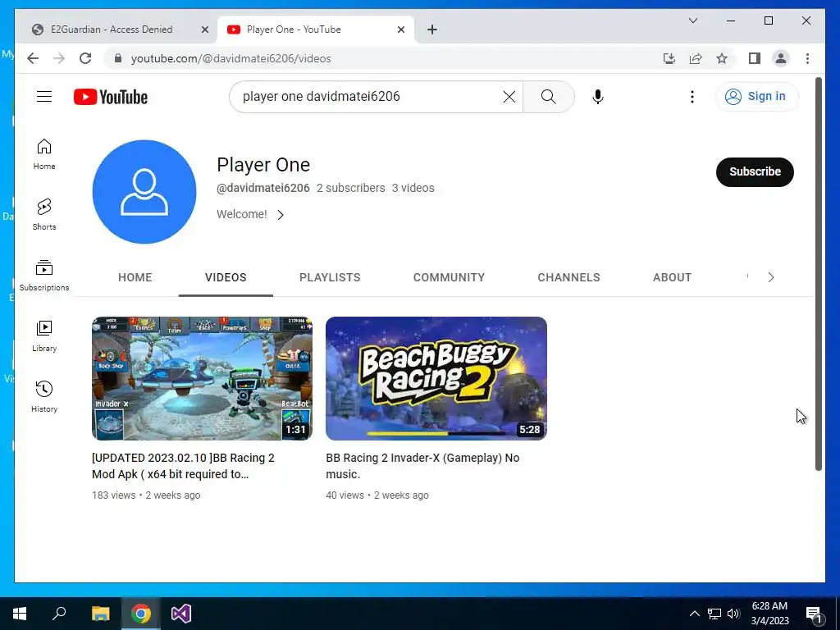Viewport: 840px width, 630px height.
Task: Click the install app icon in address bar
Action: pyautogui.click(x=669, y=58)
